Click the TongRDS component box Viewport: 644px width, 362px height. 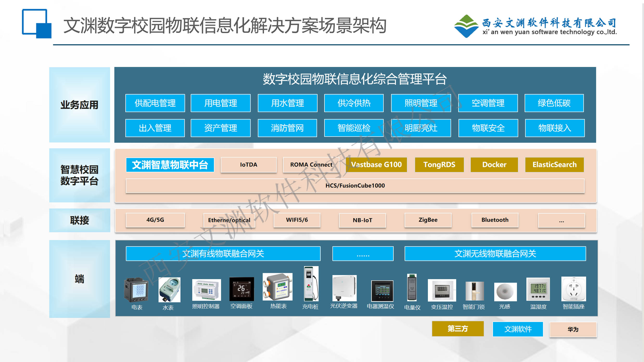click(439, 165)
